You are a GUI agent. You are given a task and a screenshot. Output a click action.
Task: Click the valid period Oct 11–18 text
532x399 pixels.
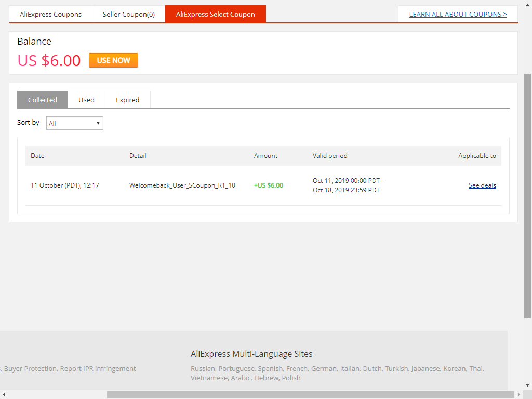[x=348, y=185]
